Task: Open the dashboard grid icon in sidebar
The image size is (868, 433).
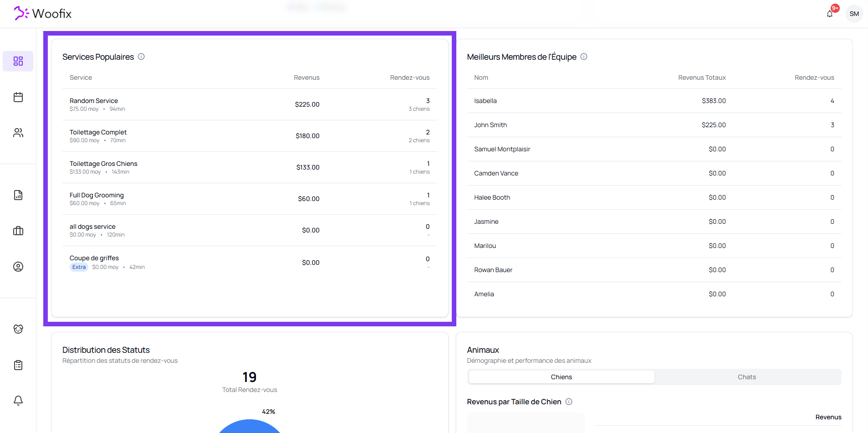Action: tap(18, 61)
